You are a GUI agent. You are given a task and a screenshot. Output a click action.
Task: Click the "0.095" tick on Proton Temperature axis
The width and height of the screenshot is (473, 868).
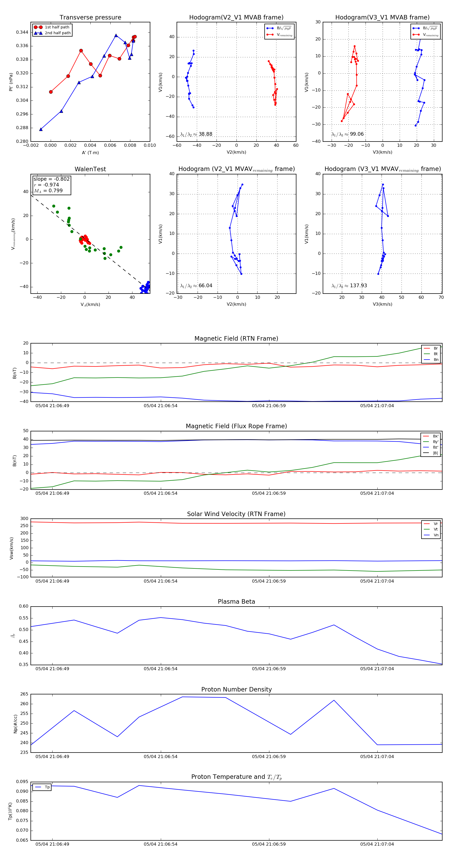(22, 782)
